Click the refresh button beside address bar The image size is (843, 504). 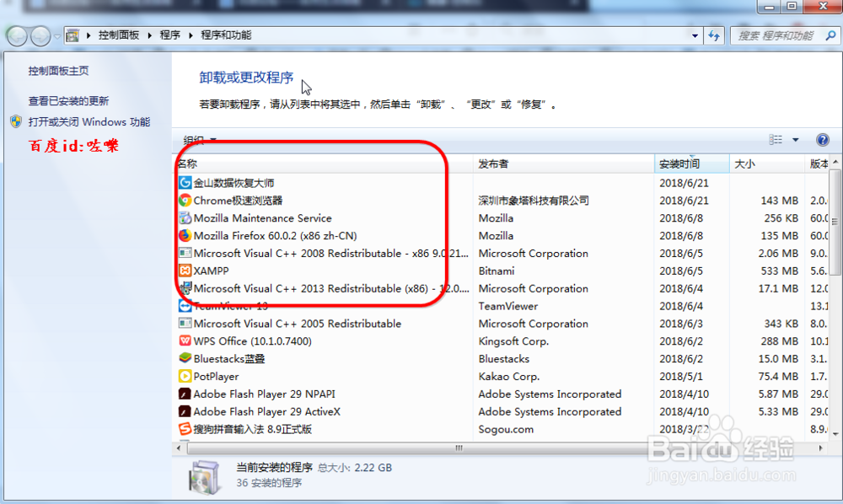pyautogui.click(x=714, y=35)
